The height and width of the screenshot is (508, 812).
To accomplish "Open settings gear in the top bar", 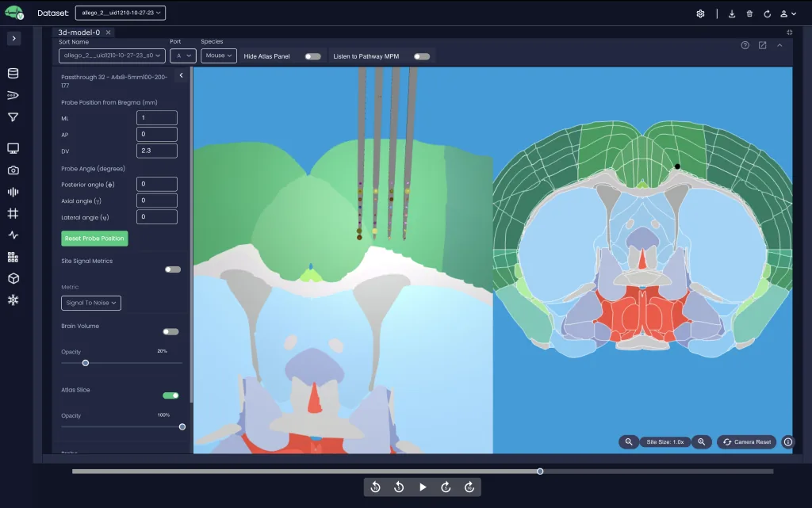I will tap(700, 14).
